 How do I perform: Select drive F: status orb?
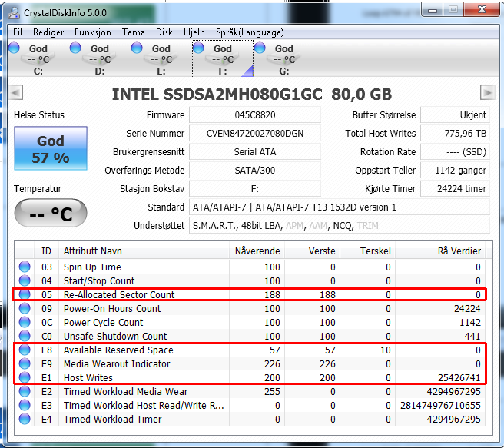(198, 48)
